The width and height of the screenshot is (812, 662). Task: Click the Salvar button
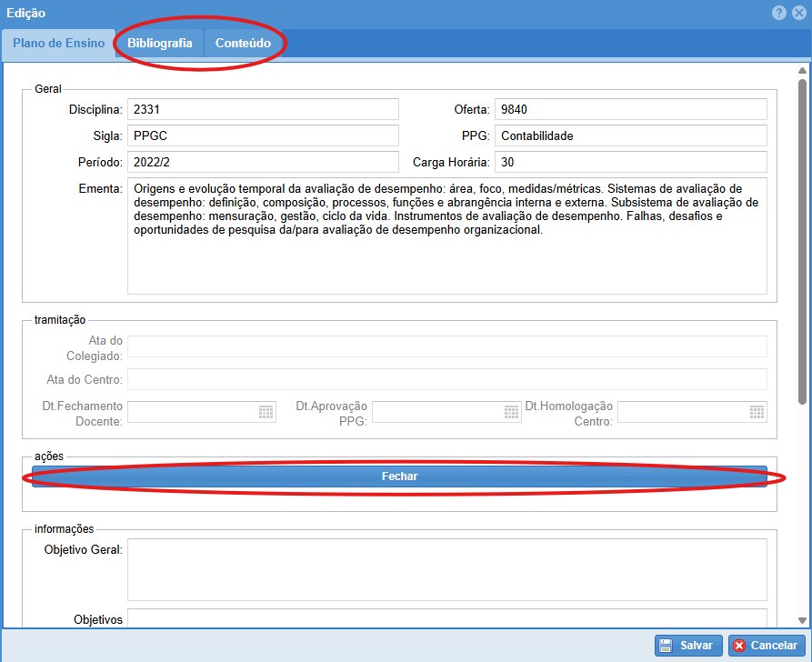coord(688,646)
